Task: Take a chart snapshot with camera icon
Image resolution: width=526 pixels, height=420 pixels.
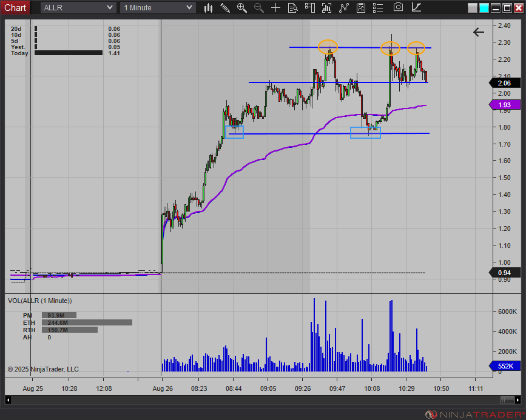Action: click(398, 7)
